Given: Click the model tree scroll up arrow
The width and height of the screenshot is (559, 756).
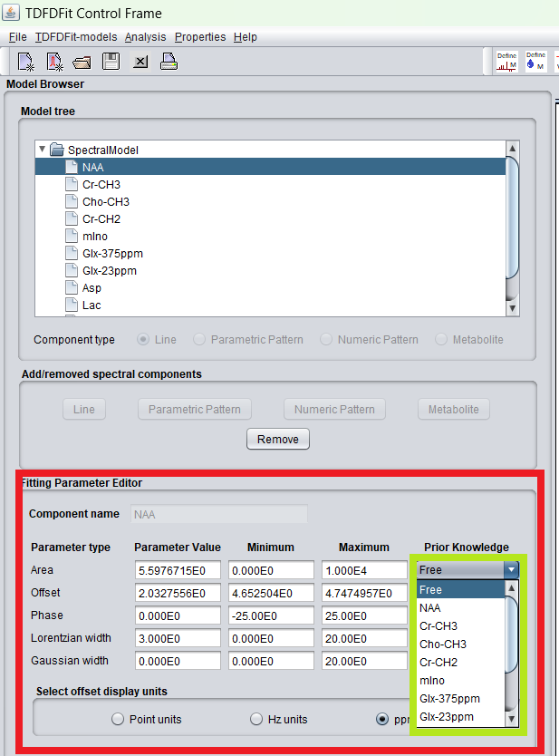Looking at the screenshot, I should coord(512,149).
